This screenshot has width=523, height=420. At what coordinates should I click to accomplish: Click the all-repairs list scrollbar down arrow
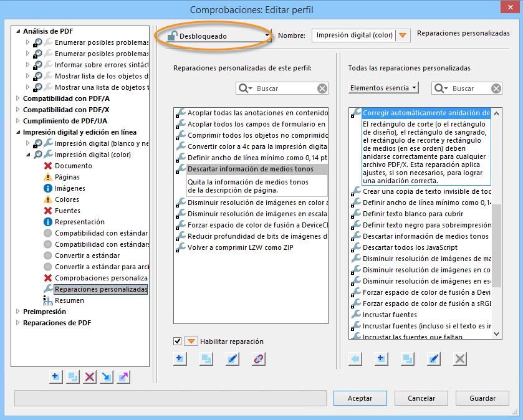496,333
